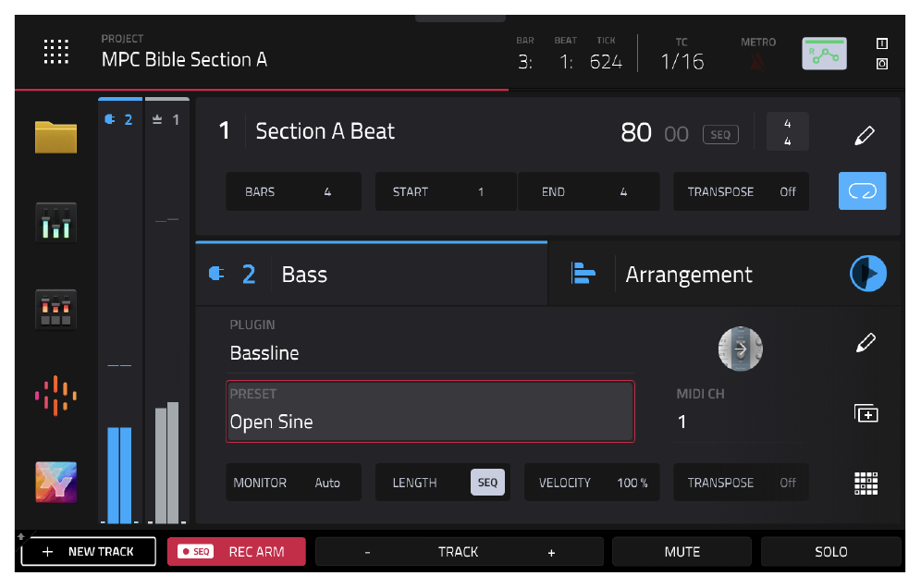Adjust the VELOCITY 100% field
Viewport: 921px width, 588px height.
click(592, 483)
